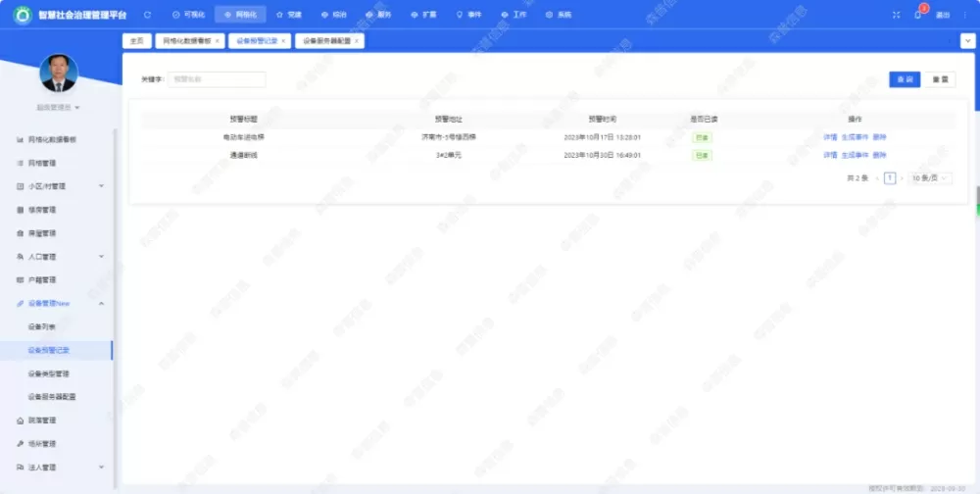
Task: Click the user avatar photo
Action: tap(59, 73)
